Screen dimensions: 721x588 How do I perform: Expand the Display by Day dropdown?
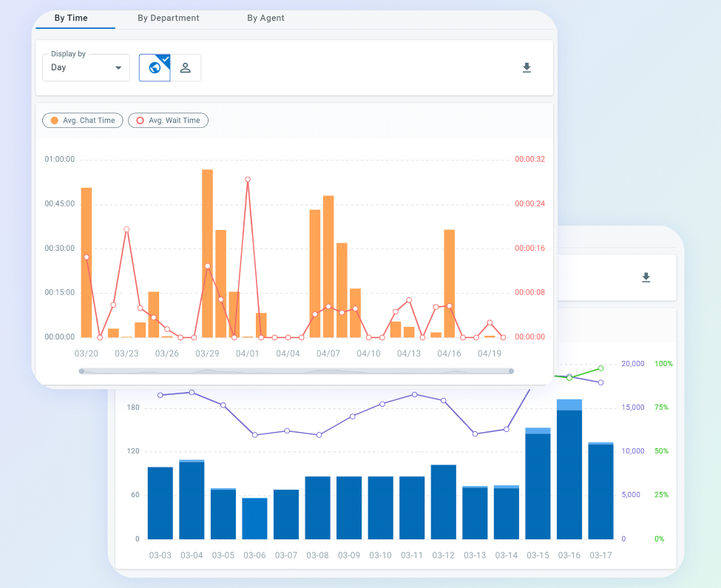(86, 67)
